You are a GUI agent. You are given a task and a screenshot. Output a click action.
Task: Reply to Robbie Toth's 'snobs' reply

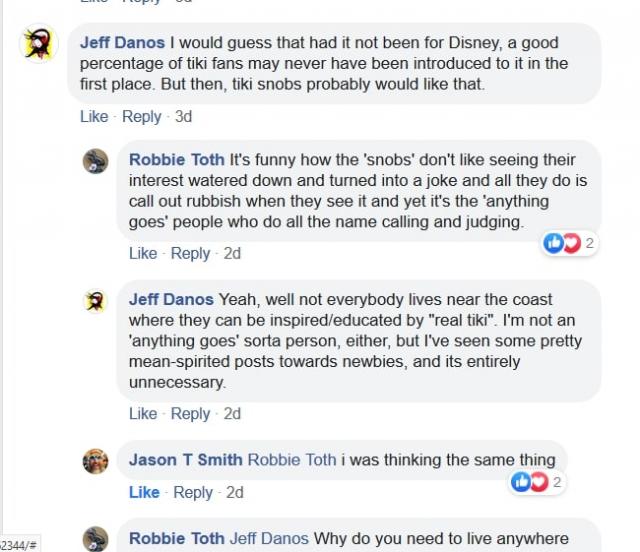click(190, 253)
